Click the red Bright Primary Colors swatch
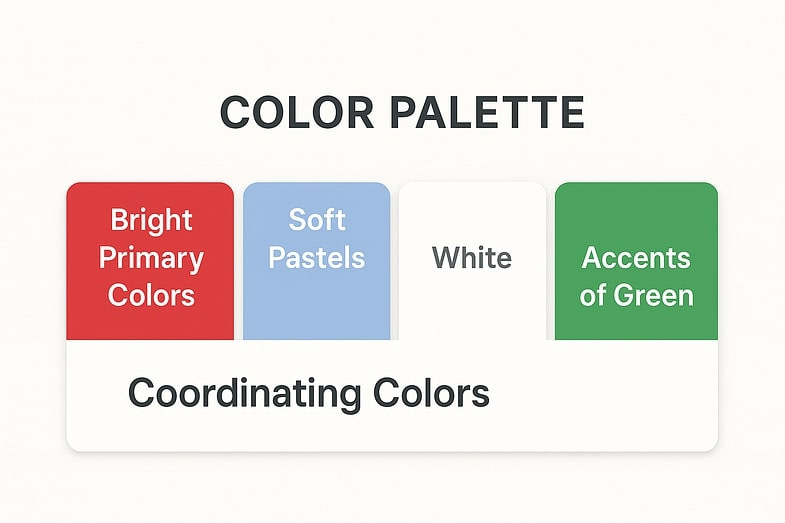 pos(150,261)
